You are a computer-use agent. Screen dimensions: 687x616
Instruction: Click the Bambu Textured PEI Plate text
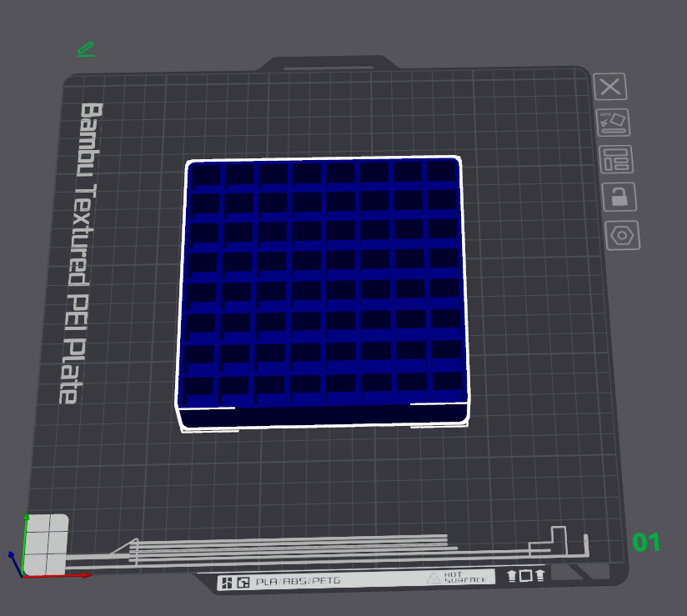pos(80,253)
